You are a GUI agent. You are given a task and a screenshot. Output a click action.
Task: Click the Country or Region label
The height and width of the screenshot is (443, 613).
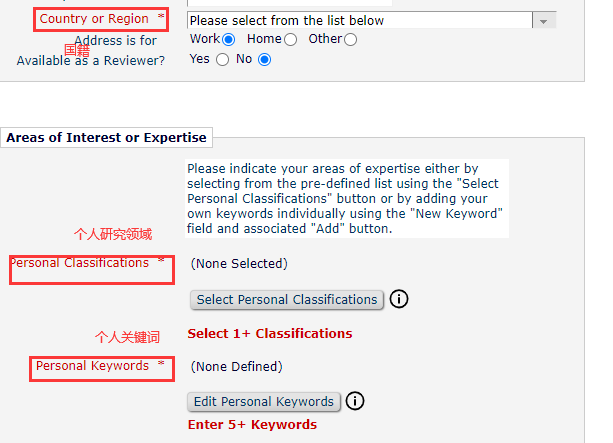pos(94,19)
